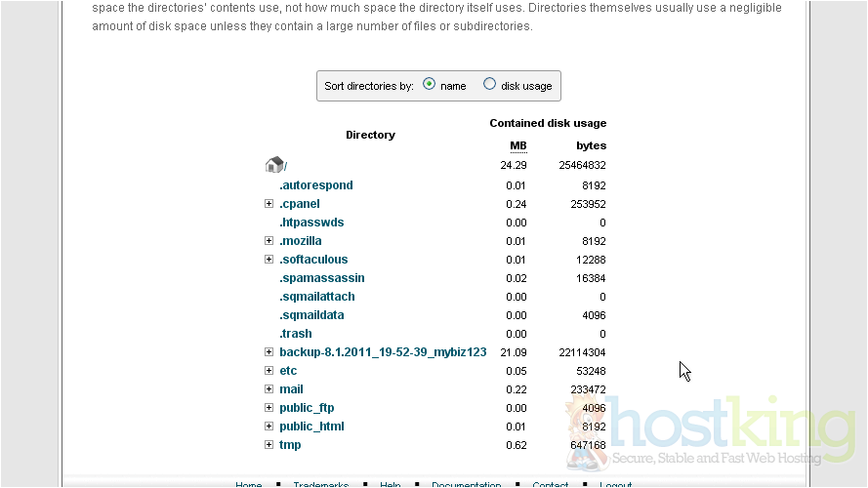Screen dimensions: 868x488
Task: Open the .sqmaildata directory link
Action: 311,315
